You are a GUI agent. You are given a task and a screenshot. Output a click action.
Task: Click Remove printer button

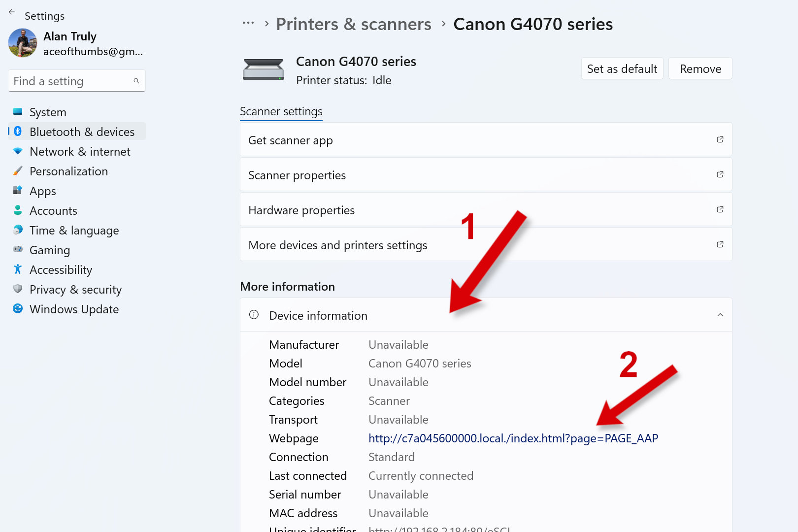point(700,68)
